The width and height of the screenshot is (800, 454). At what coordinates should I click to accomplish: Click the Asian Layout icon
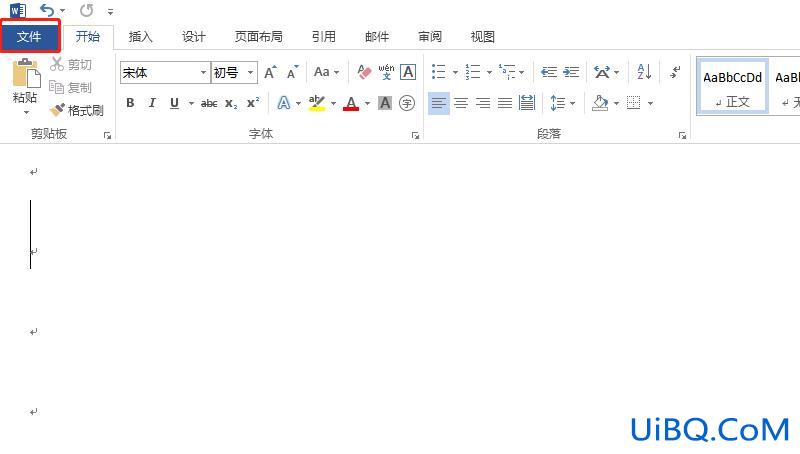602,72
